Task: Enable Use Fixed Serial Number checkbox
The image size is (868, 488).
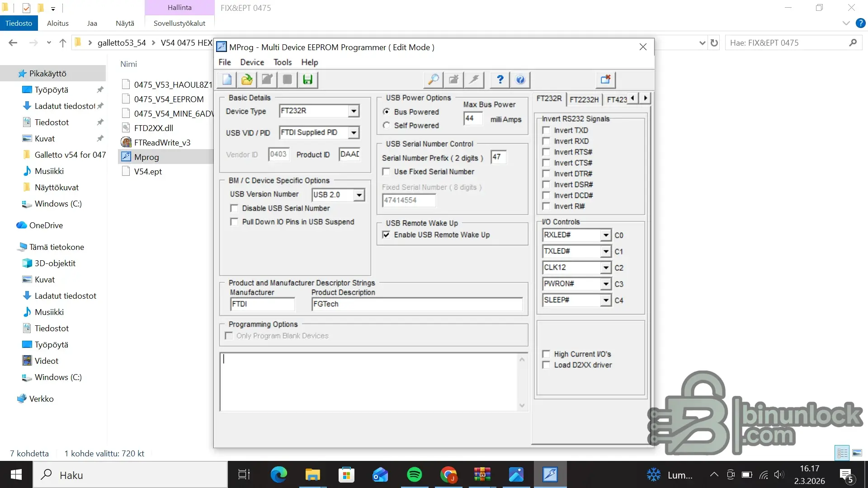Action: (387, 172)
